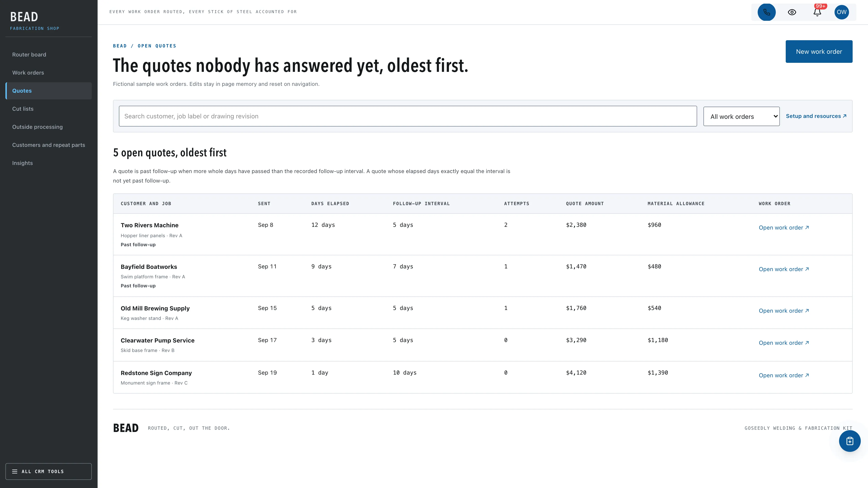Go to Router board
The image size is (868, 488).
[49, 54]
